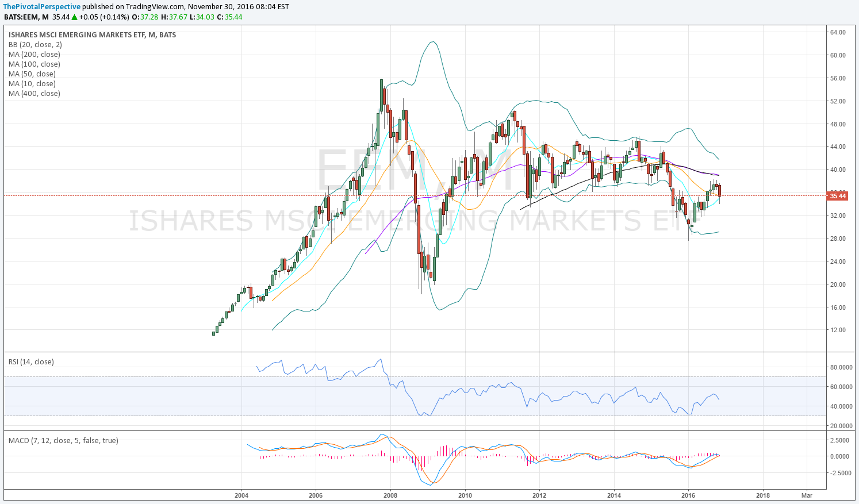This screenshot has width=859, height=504.
Task: Click the MACD (7, 12, close, 5) label
Action: (63, 441)
